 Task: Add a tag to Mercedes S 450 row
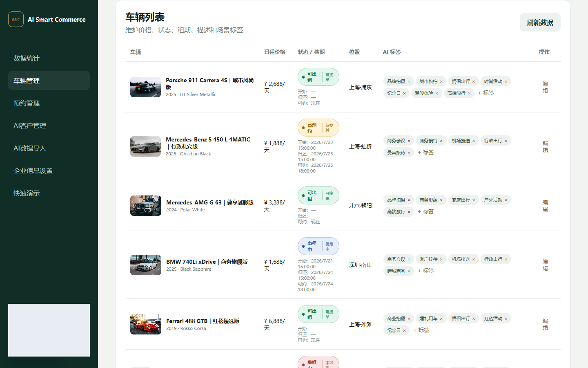pos(425,152)
